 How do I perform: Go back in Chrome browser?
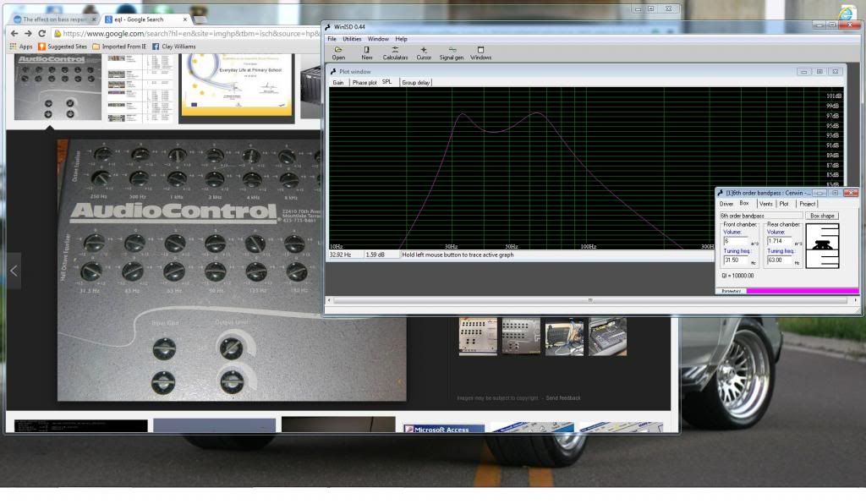14,34
